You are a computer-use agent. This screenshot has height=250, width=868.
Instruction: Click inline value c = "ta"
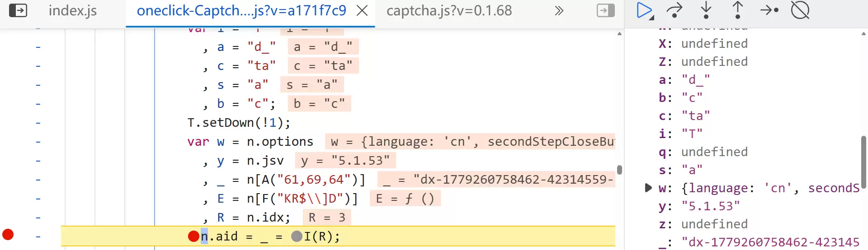[x=323, y=66]
